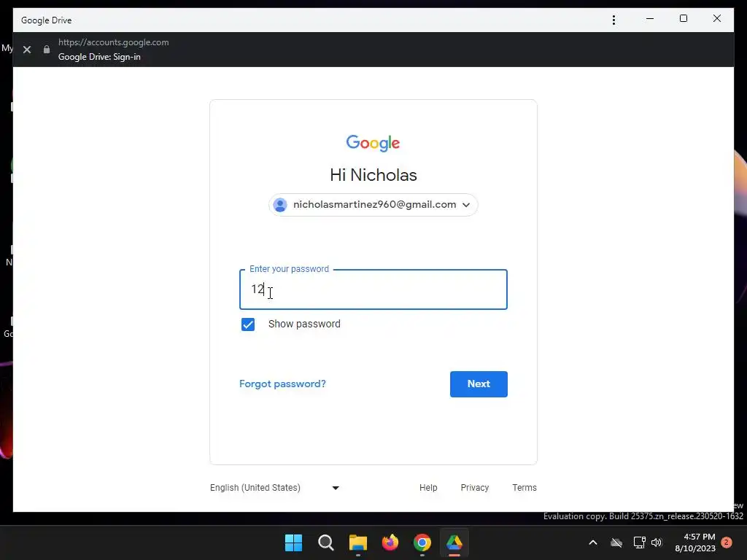The width and height of the screenshot is (747, 560).
Task: Click the Next button
Action: 479,384
